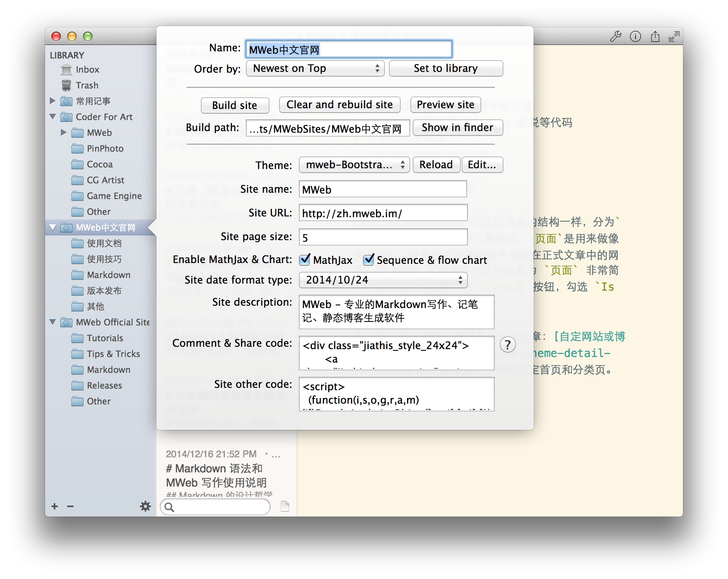The image size is (728, 579).
Task: Click Show in finder
Action: (458, 128)
